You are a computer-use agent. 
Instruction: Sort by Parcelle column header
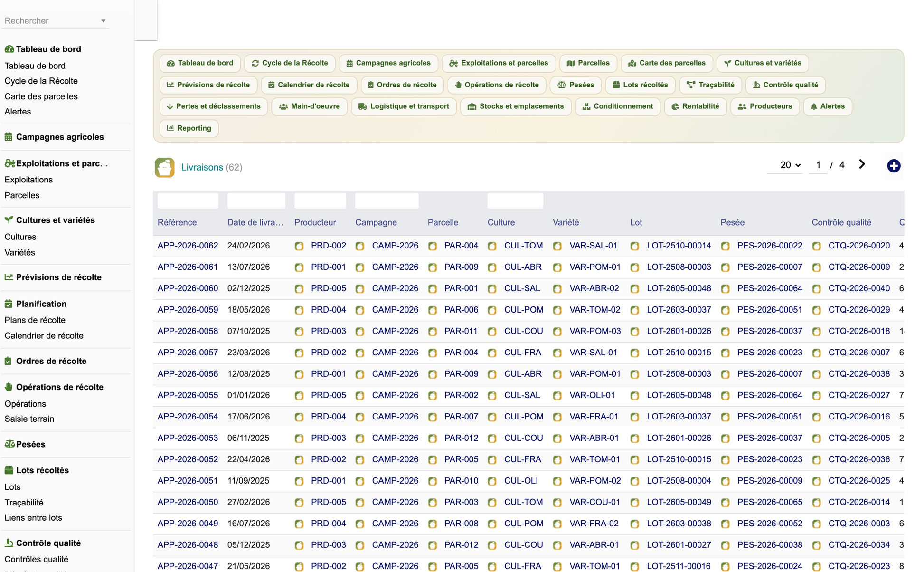(x=443, y=222)
